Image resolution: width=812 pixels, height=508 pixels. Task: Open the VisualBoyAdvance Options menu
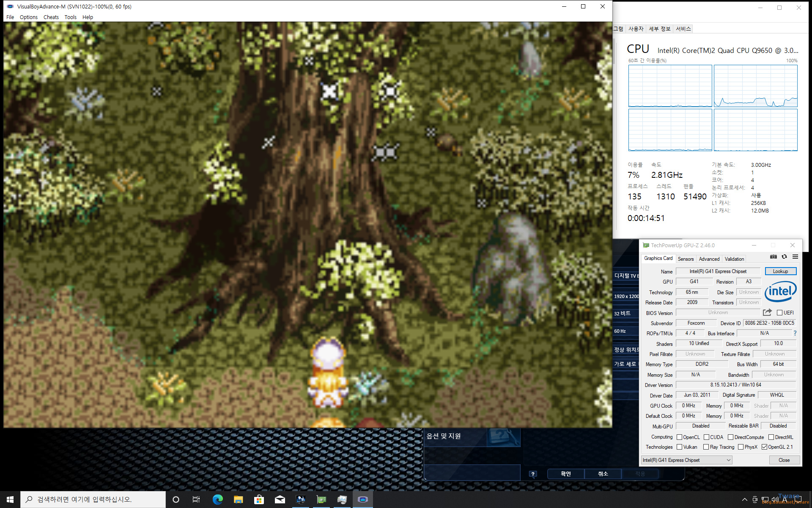tap(28, 17)
